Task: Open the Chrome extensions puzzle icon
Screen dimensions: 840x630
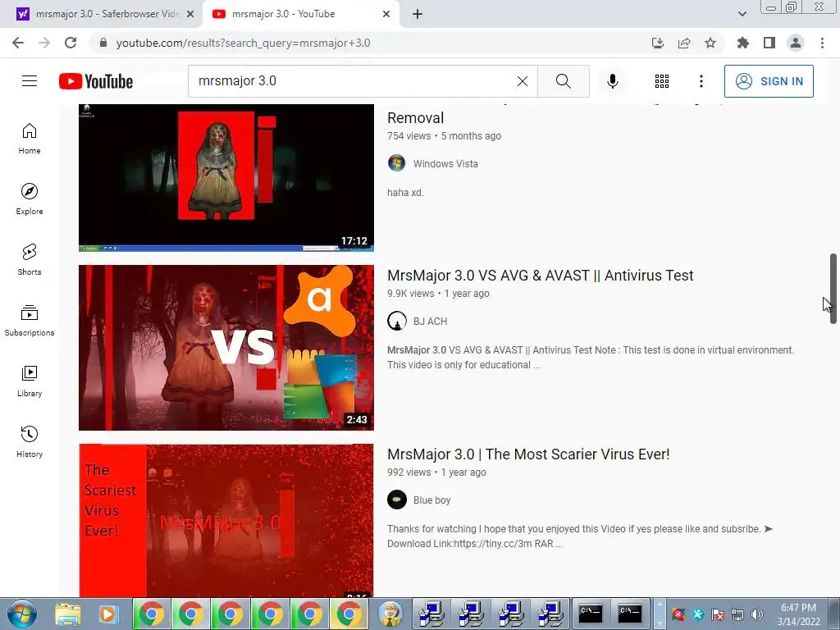Action: pos(743,43)
